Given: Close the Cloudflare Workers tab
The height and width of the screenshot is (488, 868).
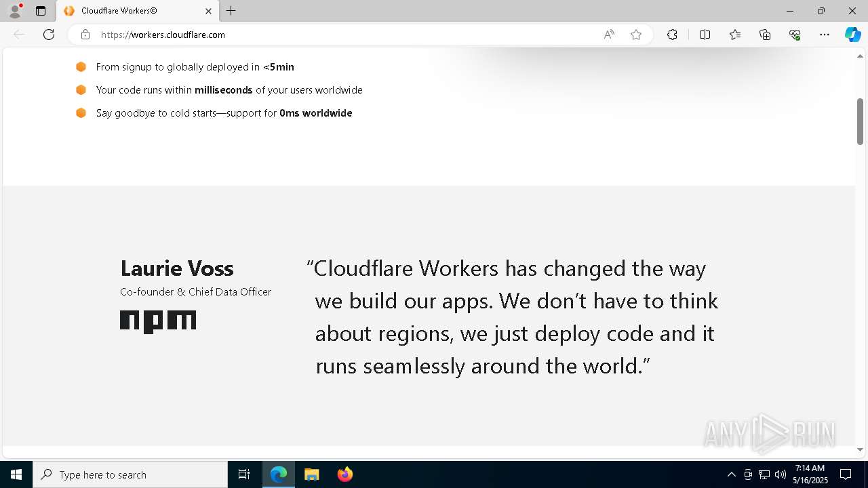Looking at the screenshot, I should click(x=208, y=11).
